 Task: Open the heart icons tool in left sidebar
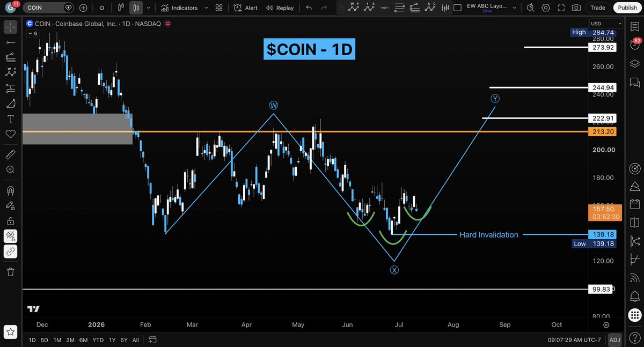11,134
